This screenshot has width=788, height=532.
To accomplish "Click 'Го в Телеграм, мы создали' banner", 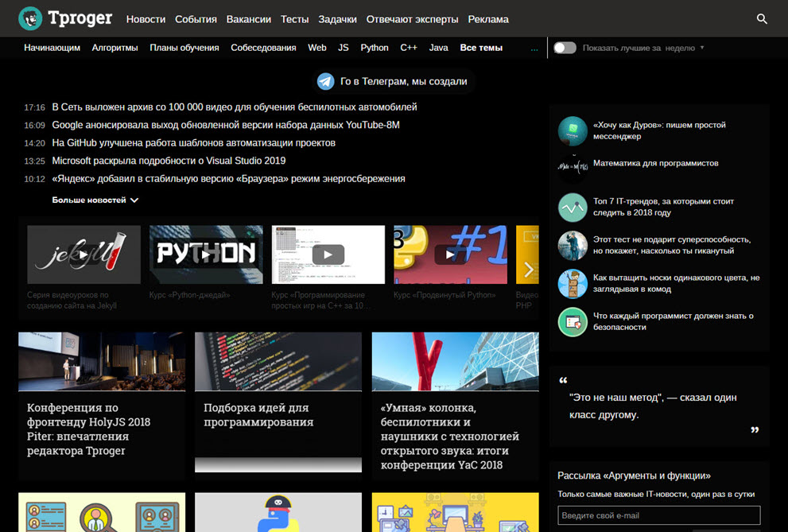I will pyautogui.click(x=395, y=81).
